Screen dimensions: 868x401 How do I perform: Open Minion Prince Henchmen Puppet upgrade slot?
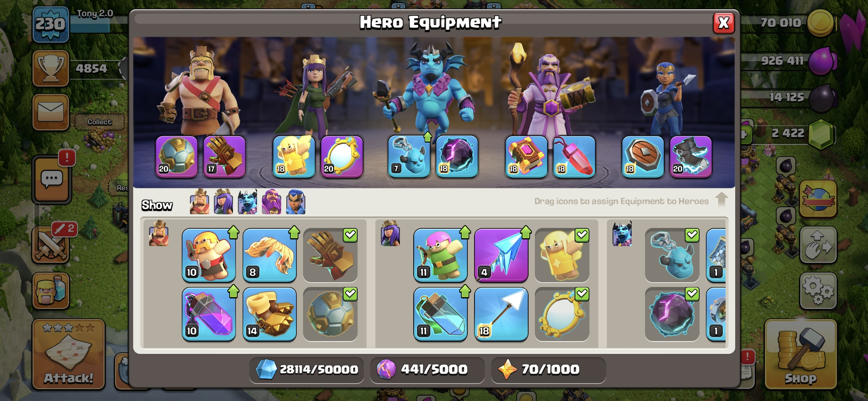click(x=409, y=157)
